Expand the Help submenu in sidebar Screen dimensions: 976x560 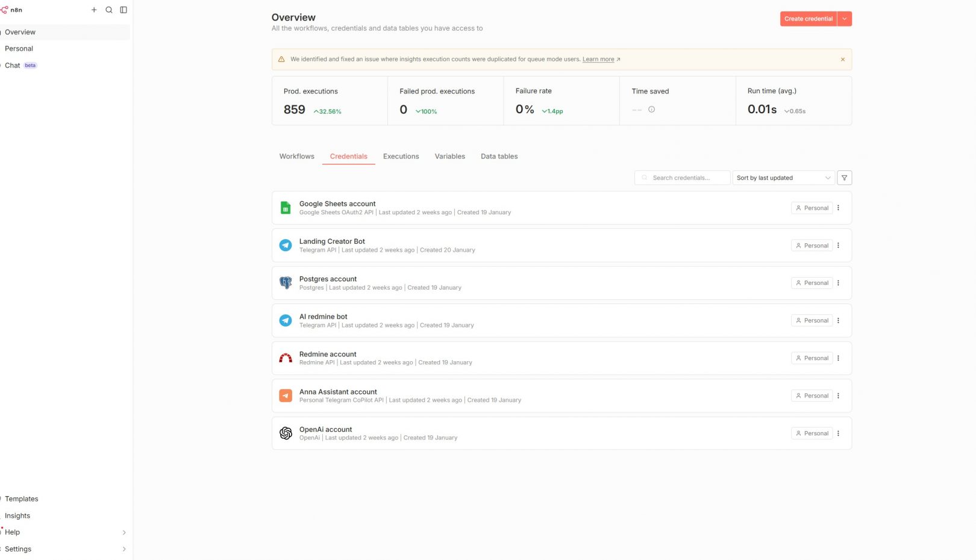[124, 532]
